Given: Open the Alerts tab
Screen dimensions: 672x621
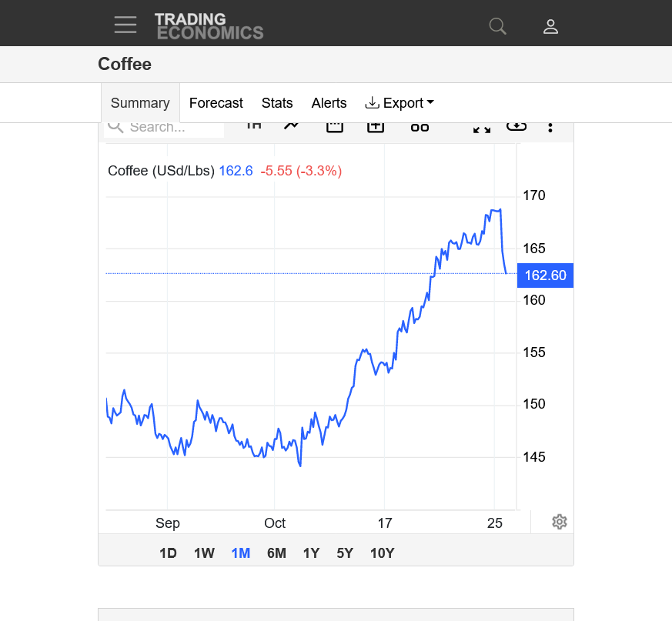Looking at the screenshot, I should click(329, 103).
